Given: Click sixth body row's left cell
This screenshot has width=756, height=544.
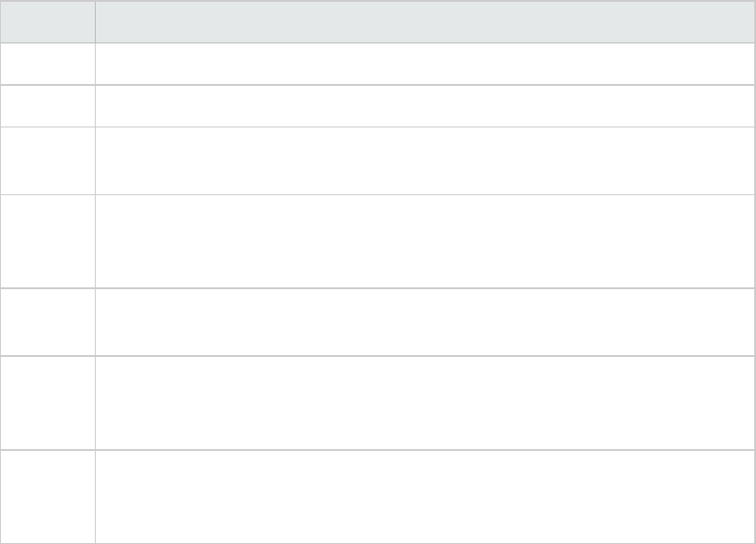Looking at the screenshot, I should pos(47,402).
